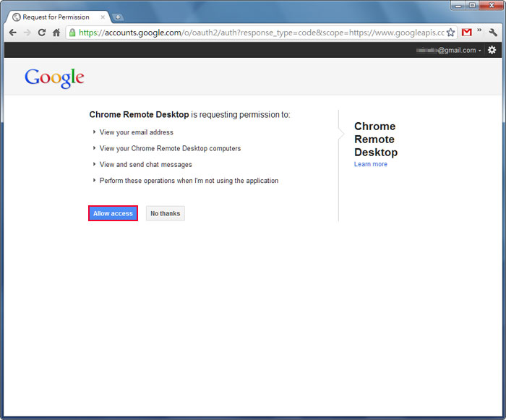Minimize the Chrome window
Viewport: 506px width, 420px height.
tap(458, 6)
